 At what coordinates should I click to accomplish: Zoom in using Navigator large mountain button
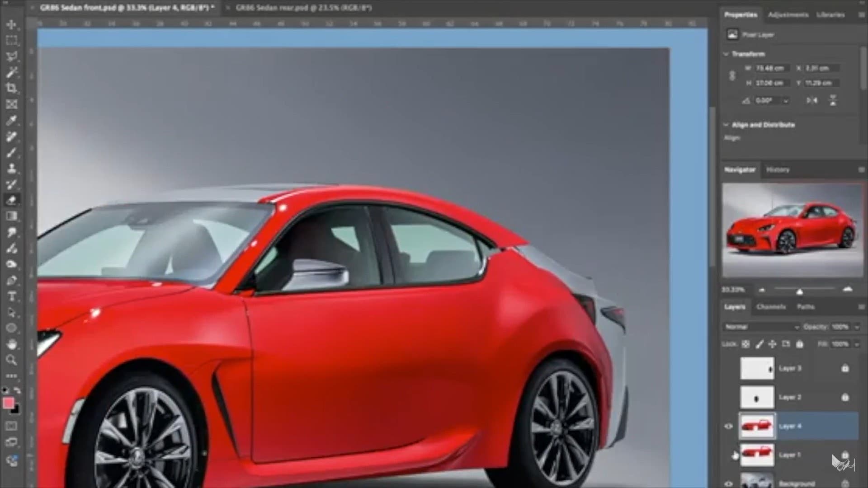click(848, 290)
